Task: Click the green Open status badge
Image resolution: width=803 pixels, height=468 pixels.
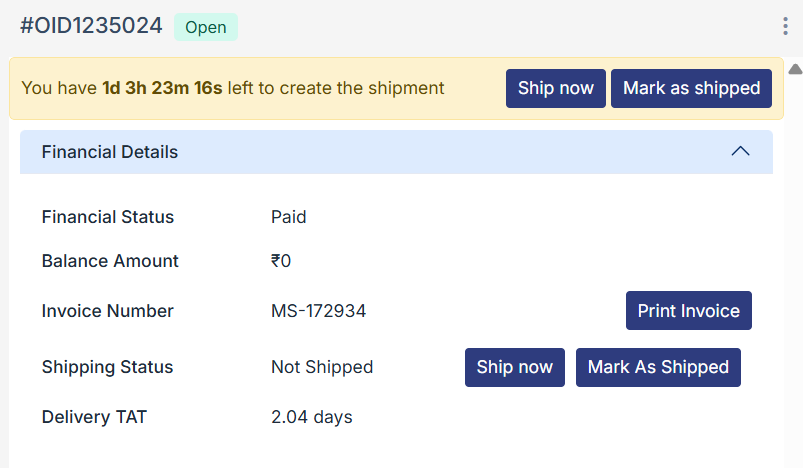Action: (206, 27)
